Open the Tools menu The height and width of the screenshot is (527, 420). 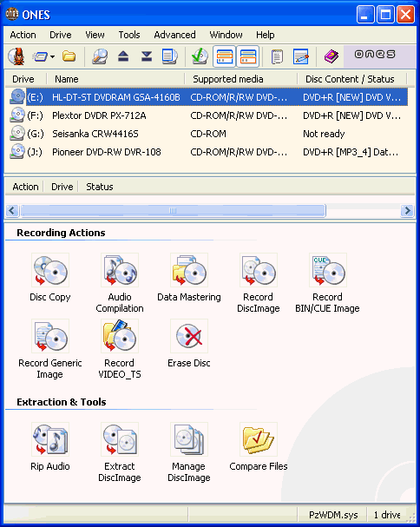(x=129, y=35)
